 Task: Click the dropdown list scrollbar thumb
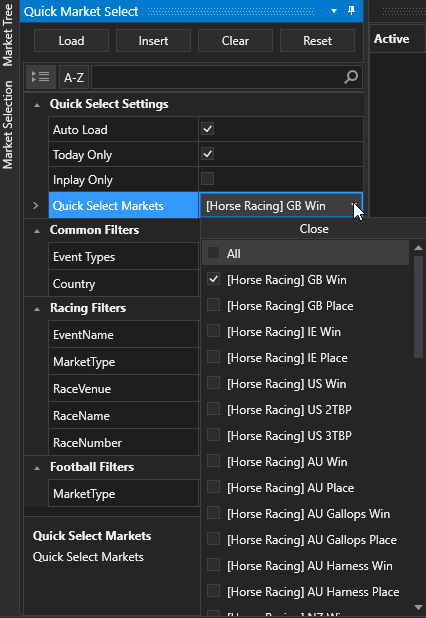pyautogui.click(x=418, y=307)
